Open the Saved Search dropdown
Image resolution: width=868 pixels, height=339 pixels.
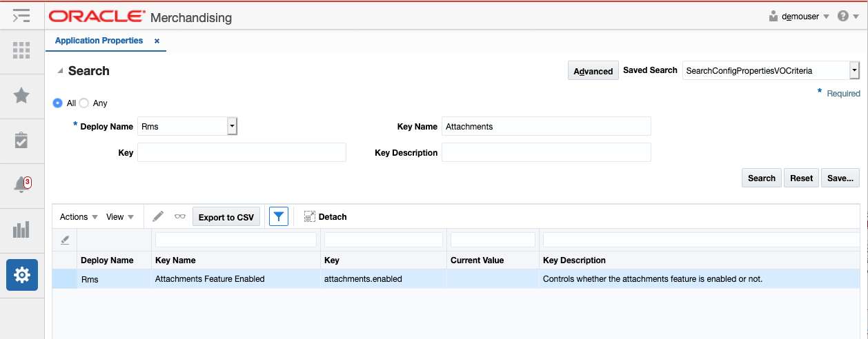click(854, 70)
